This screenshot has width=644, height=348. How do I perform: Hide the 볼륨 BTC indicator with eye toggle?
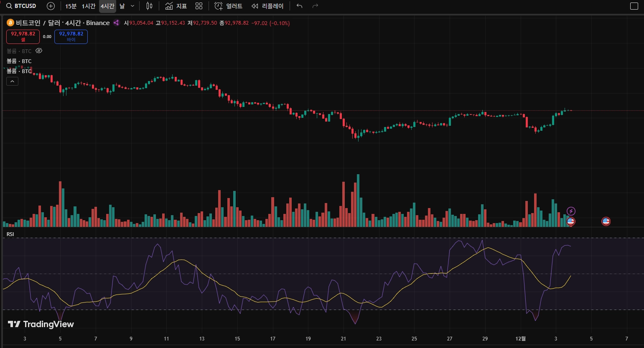tap(39, 51)
